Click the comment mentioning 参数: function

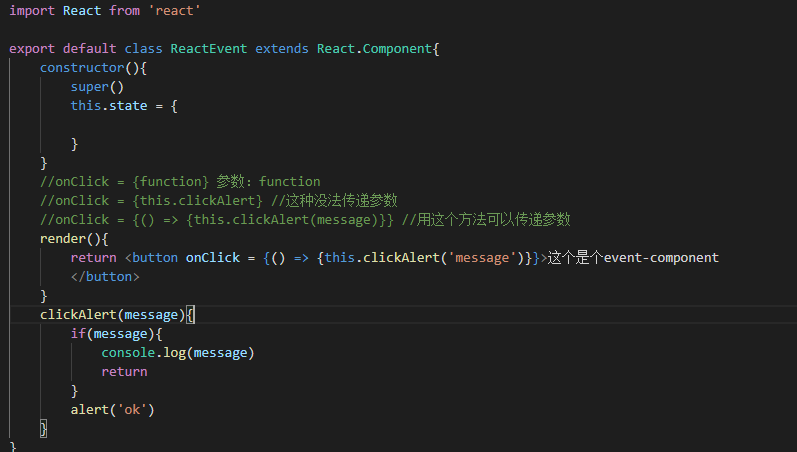[x=180, y=181]
